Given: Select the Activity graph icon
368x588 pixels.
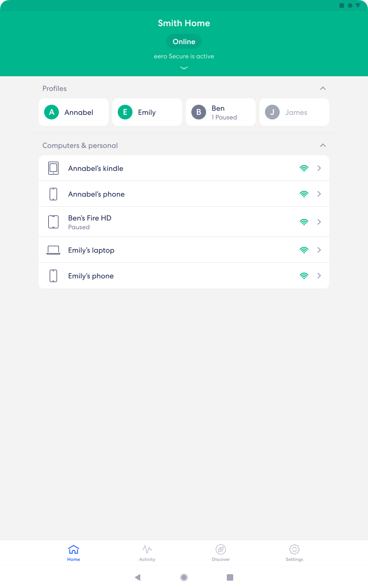Looking at the screenshot, I should click(147, 549).
